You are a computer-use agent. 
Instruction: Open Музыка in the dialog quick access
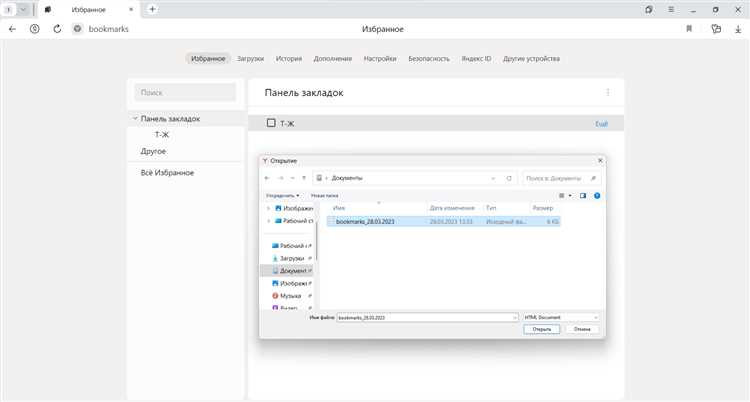tap(290, 296)
